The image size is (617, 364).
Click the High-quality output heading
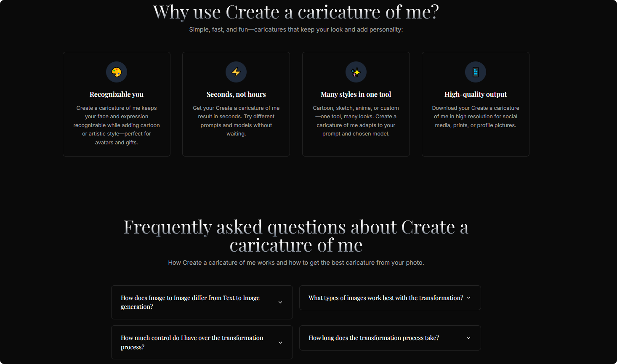click(x=475, y=94)
